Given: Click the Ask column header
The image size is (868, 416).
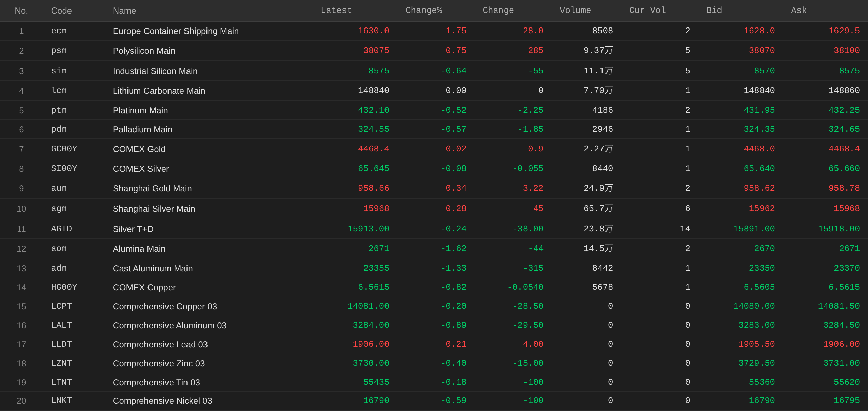Looking at the screenshot, I should (799, 11).
